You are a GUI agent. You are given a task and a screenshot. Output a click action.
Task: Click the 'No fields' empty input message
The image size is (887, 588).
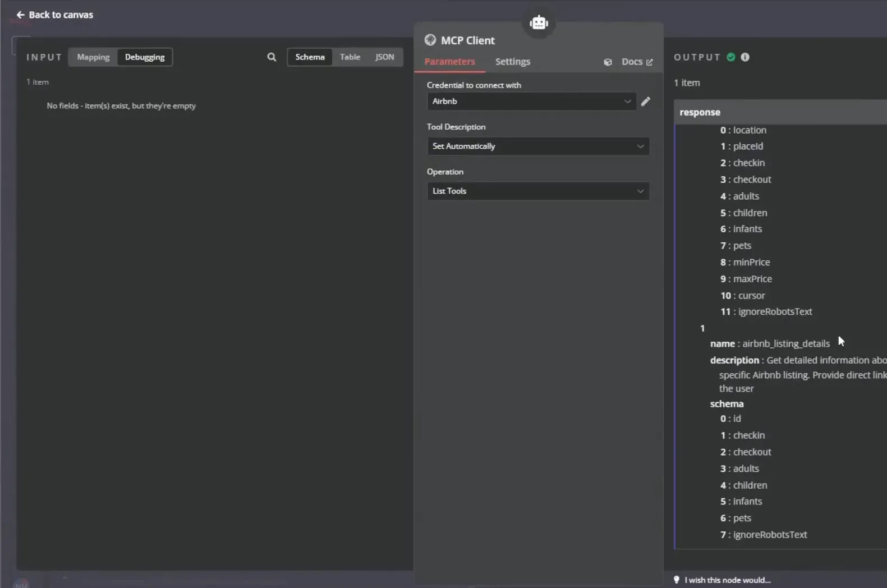coord(121,106)
